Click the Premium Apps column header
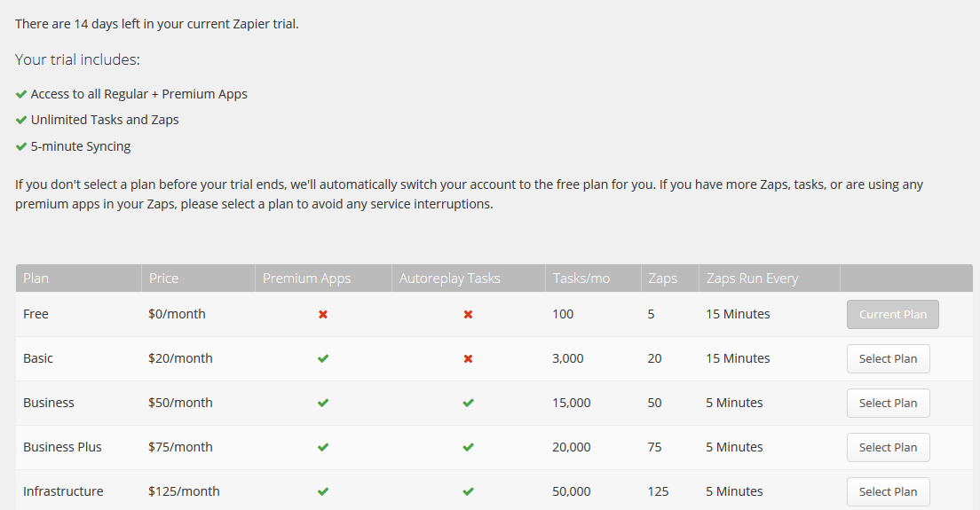 point(307,279)
